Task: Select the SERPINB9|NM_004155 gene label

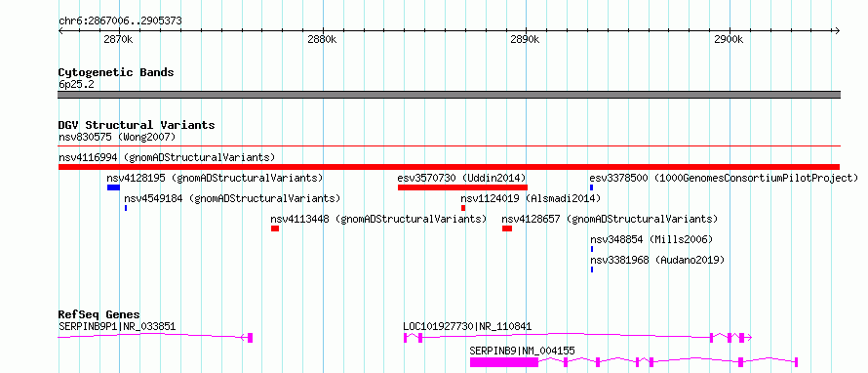Action: pyautogui.click(x=522, y=351)
